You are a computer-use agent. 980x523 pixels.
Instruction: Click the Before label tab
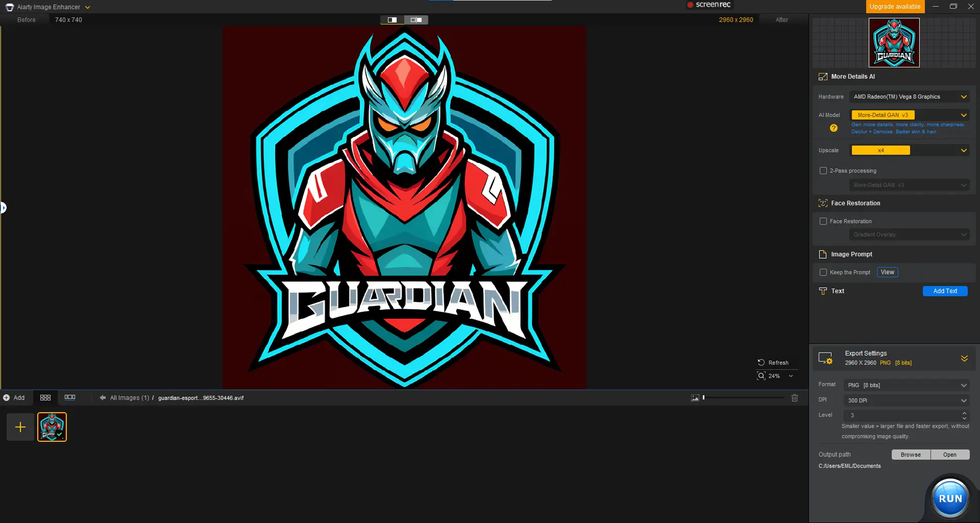(x=27, y=20)
